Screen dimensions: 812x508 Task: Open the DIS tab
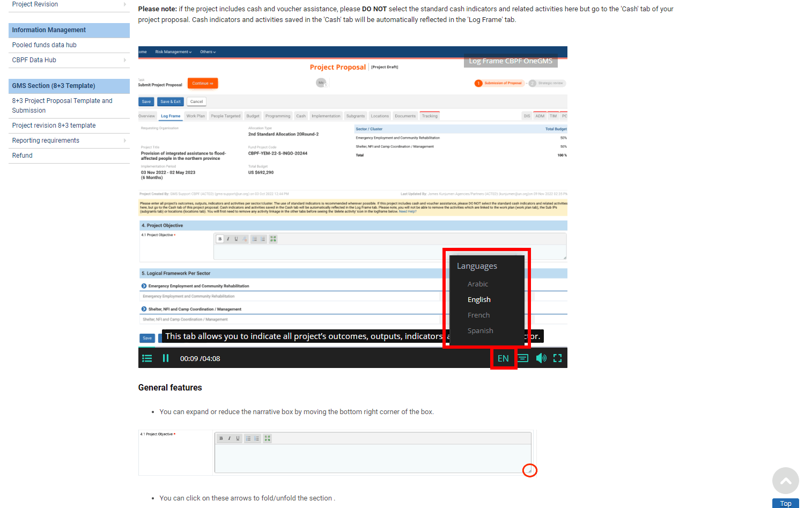tap(527, 116)
